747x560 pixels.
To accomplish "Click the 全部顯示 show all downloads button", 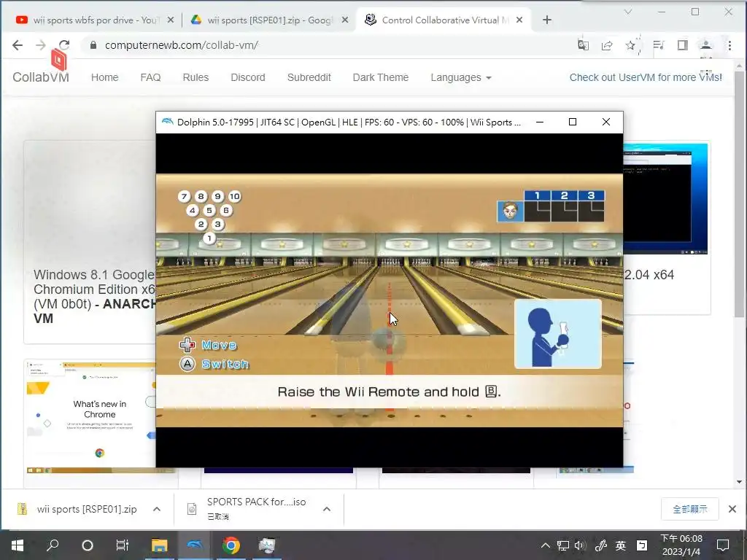I will point(690,509).
